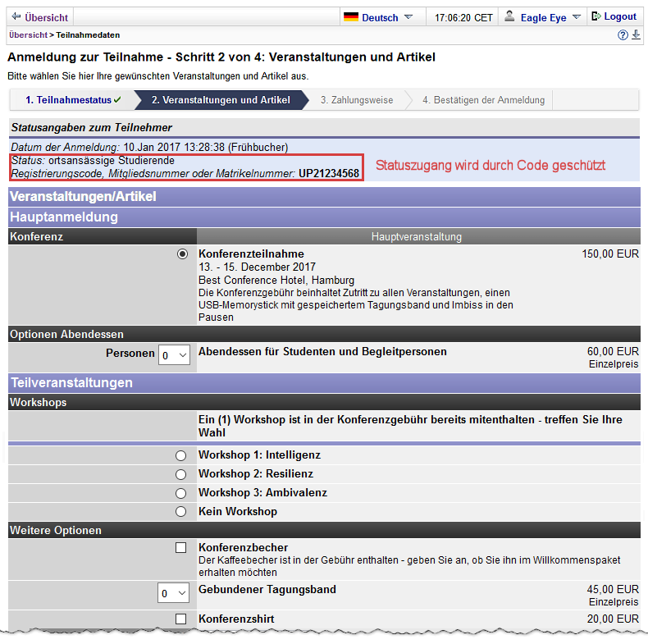The width and height of the screenshot is (648, 644).
Task: Click the Logout door icon
Action: tap(596, 16)
